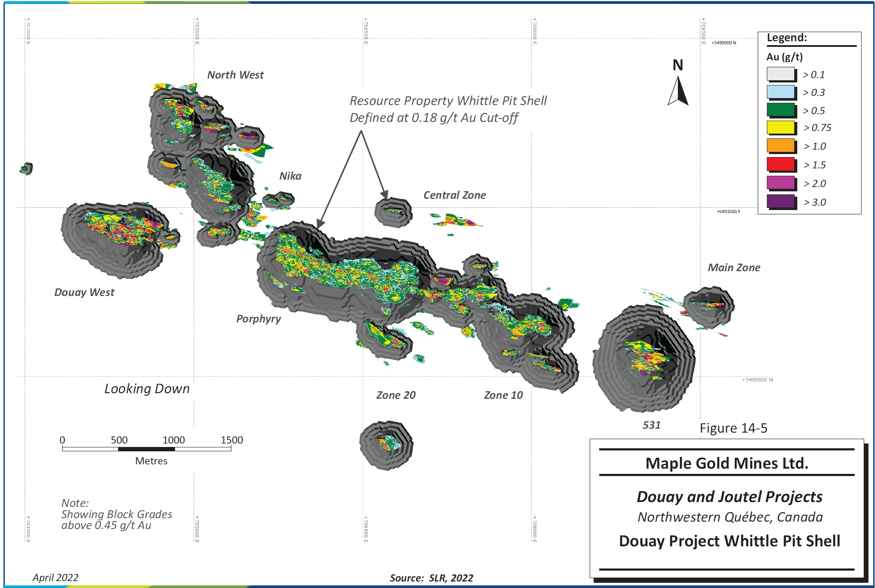Click the 'Maple Gold Mines Ltd.' title

coord(727,463)
